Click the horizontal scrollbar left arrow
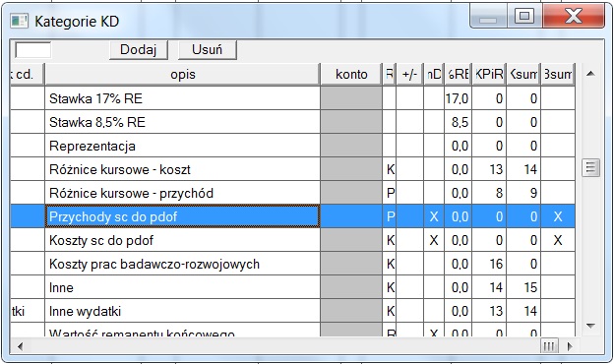The height and width of the screenshot is (364, 614). (21, 346)
